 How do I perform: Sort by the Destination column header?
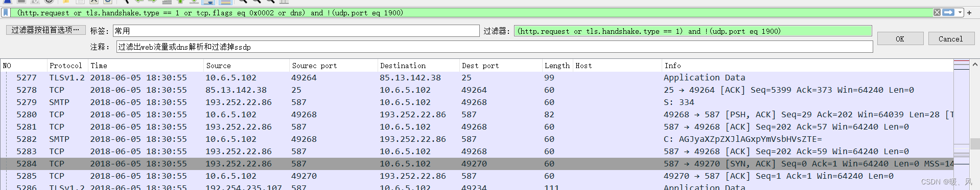tap(418, 66)
